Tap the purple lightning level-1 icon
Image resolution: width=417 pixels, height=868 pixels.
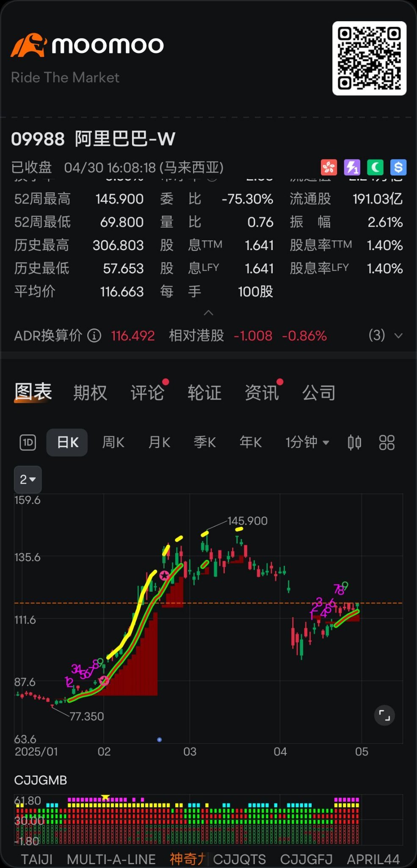click(352, 167)
